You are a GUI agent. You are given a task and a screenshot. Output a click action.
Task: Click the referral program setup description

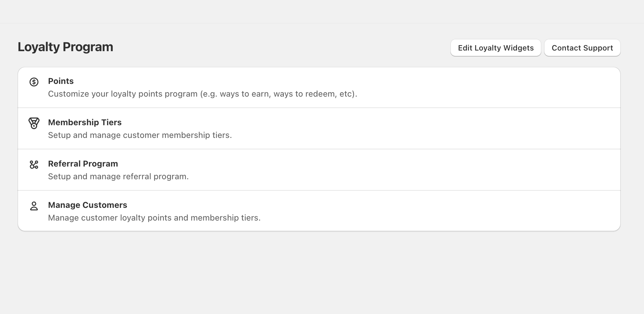point(118,176)
